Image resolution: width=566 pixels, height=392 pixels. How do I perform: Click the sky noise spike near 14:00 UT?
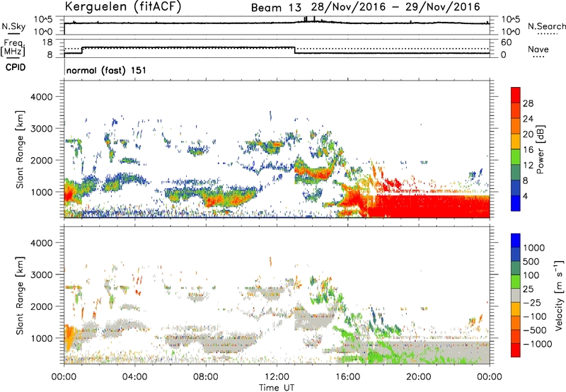(x=314, y=19)
